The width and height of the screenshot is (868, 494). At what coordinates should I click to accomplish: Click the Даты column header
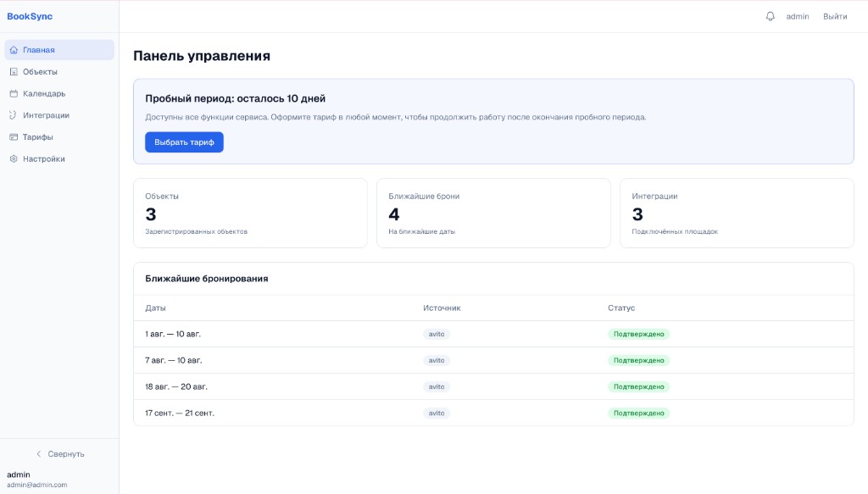coord(156,308)
